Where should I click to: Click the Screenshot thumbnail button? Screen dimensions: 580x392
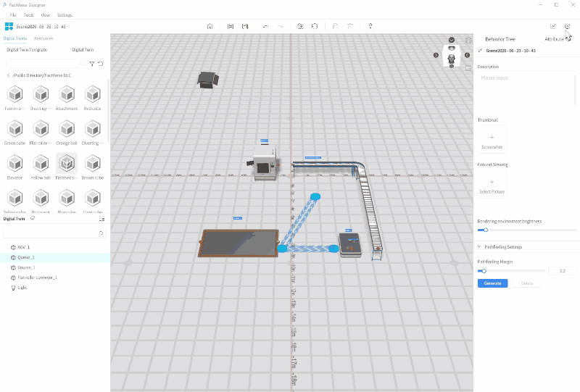coord(492,140)
